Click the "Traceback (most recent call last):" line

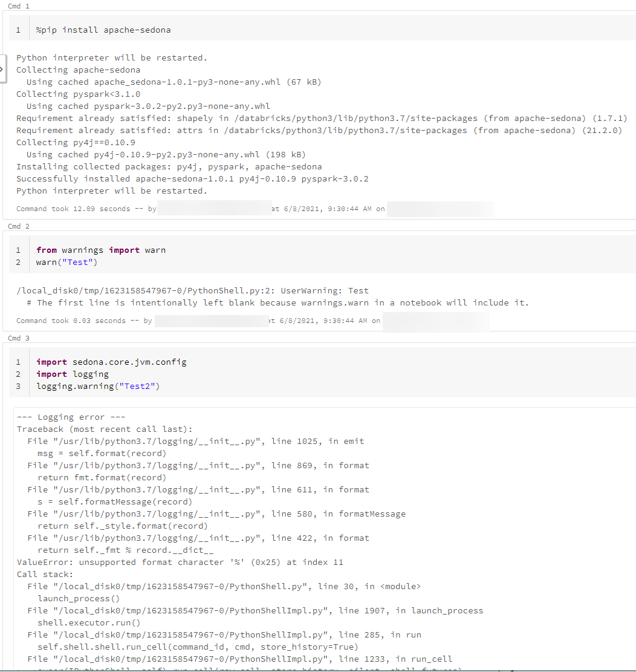click(x=105, y=429)
